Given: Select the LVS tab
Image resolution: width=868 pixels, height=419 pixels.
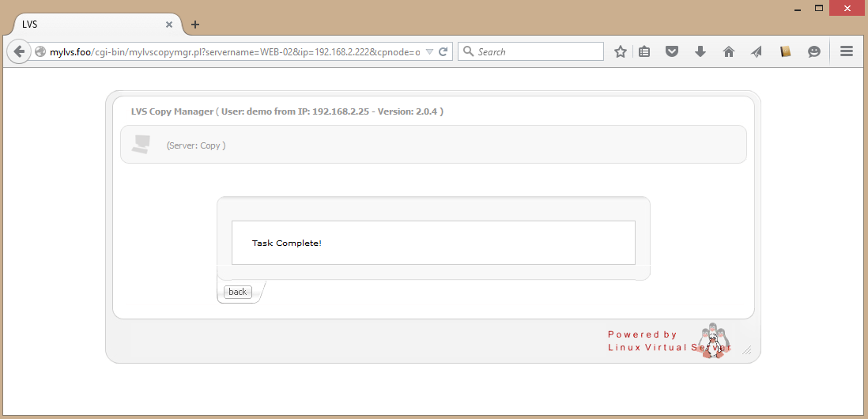Looking at the screenshot, I should (87, 25).
